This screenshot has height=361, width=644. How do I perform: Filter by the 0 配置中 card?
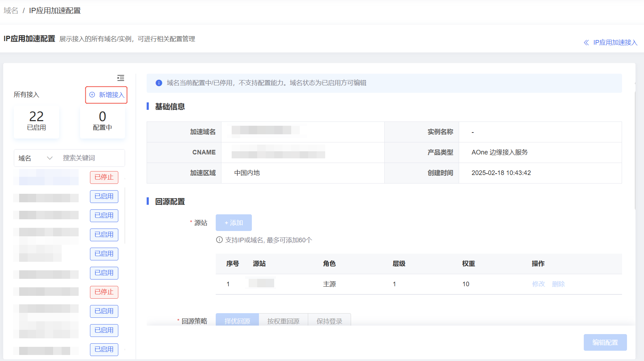(102, 121)
